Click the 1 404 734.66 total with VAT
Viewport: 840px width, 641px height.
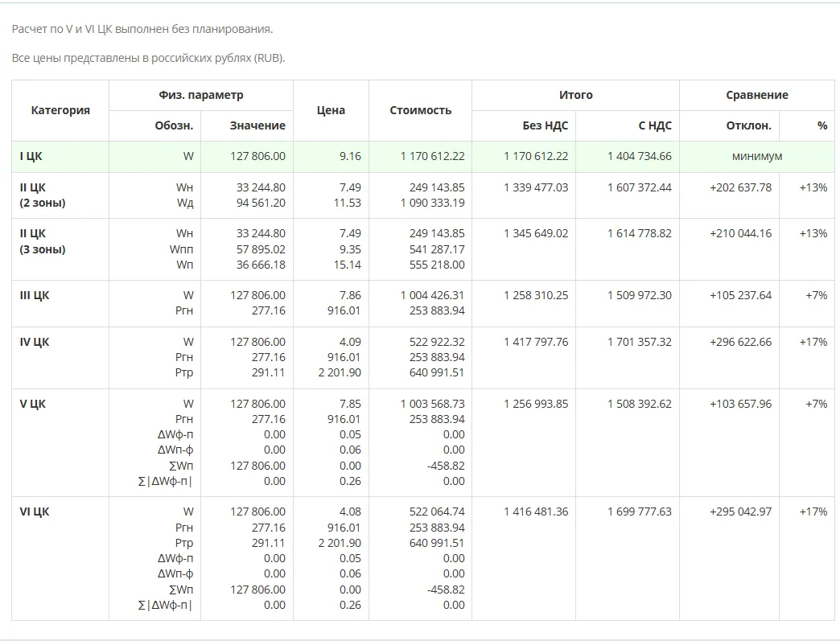pyautogui.click(x=639, y=156)
